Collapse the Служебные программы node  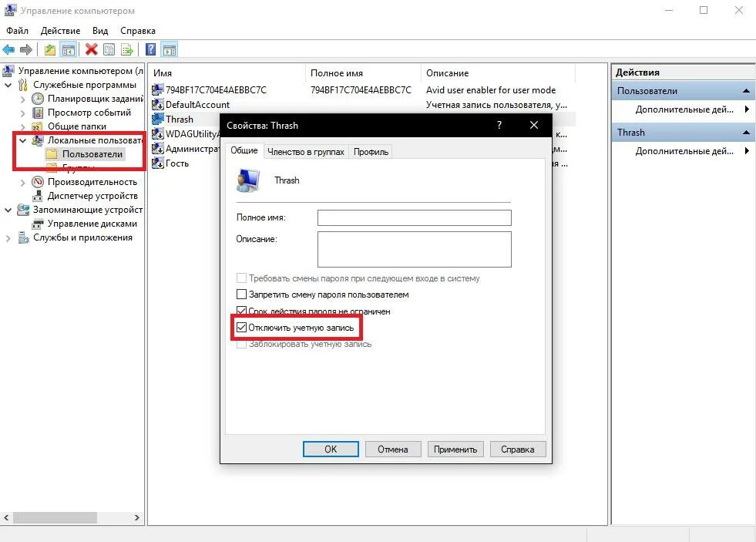click(8, 86)
